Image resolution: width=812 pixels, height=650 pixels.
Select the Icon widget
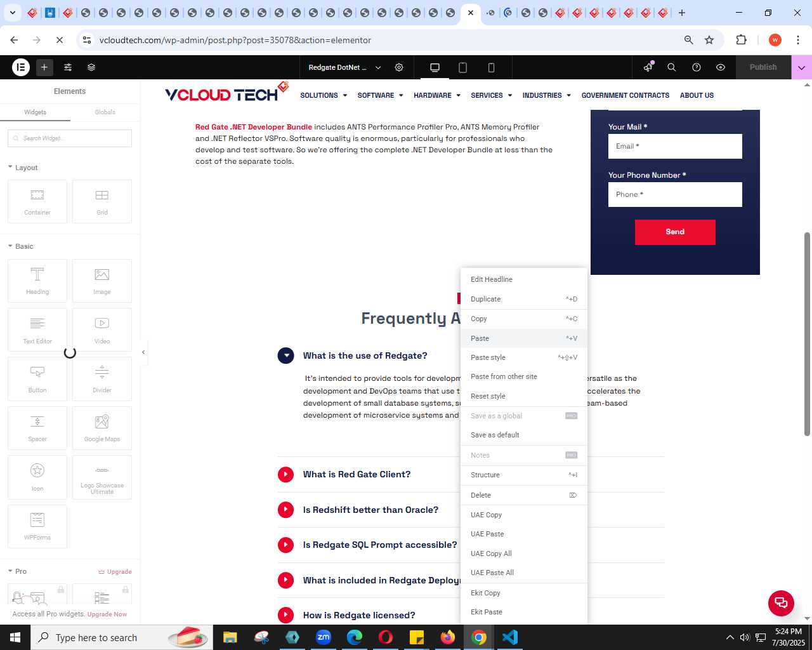coord(37,477)
